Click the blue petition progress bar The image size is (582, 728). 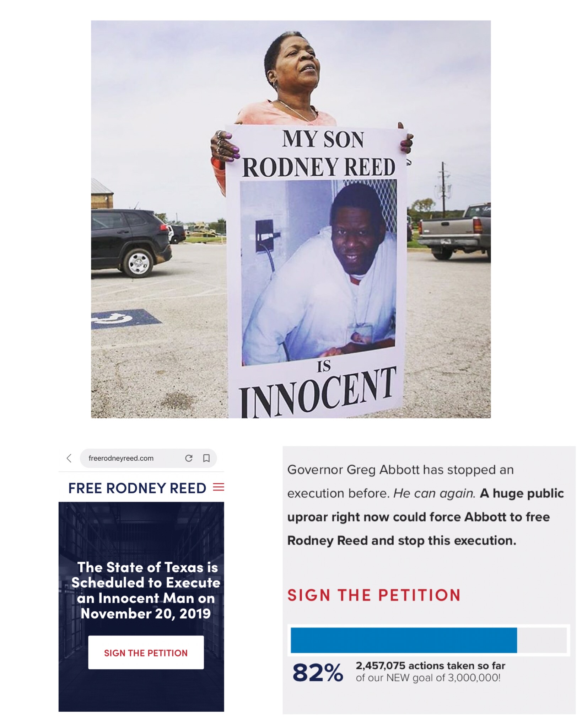[404, 640]
